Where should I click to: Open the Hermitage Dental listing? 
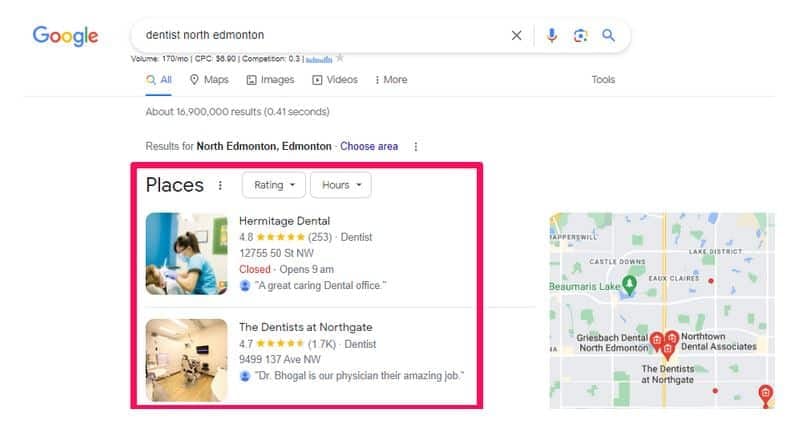(x=284, y=221)
